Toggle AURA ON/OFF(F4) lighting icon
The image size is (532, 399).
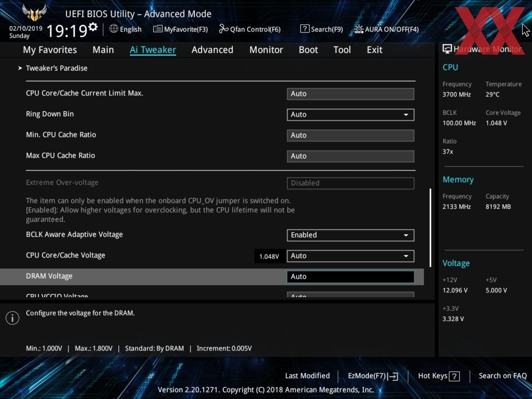359,29
